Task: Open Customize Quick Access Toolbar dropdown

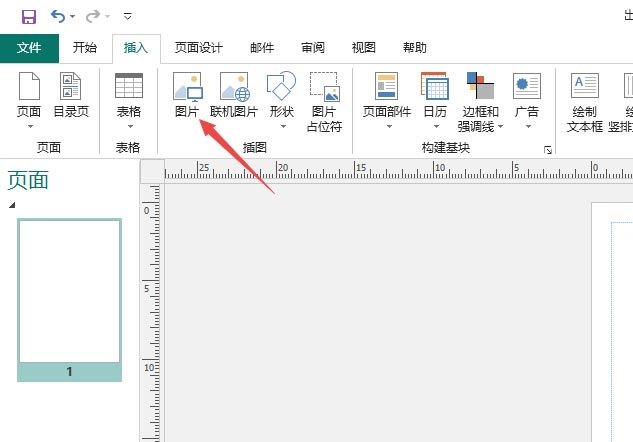Action: tap(128, 17)
